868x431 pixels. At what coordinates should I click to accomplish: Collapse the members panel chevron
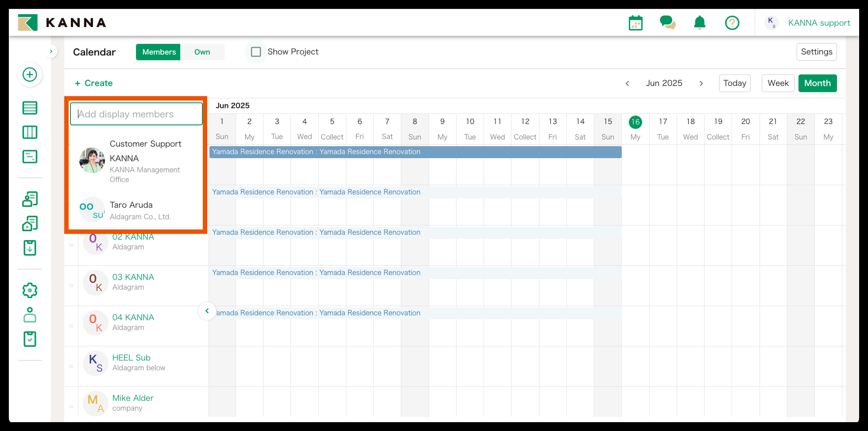point(207,311)
